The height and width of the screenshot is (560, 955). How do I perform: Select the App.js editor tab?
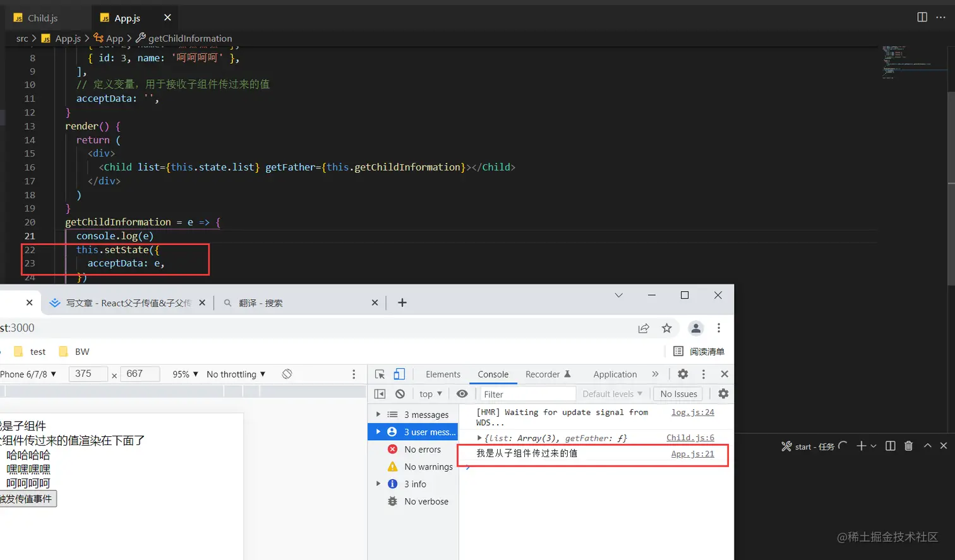pyautogui.click(x=127, y=18)
